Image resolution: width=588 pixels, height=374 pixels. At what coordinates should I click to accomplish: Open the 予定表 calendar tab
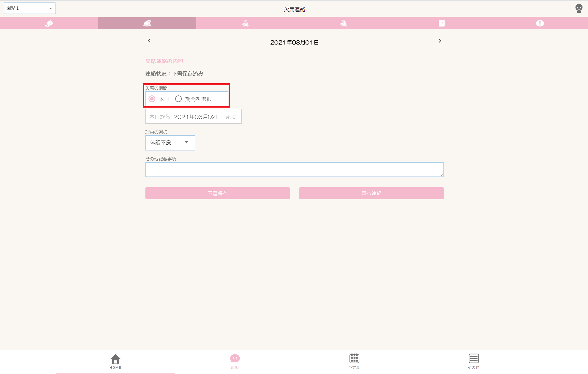354,362
